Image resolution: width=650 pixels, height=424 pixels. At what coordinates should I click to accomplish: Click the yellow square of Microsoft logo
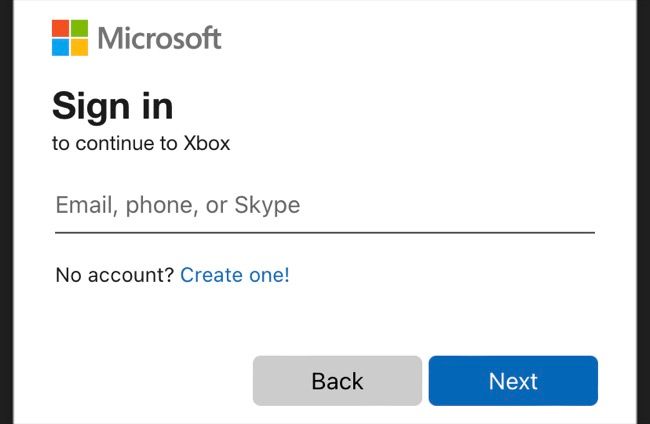click(x=78, y=46)
